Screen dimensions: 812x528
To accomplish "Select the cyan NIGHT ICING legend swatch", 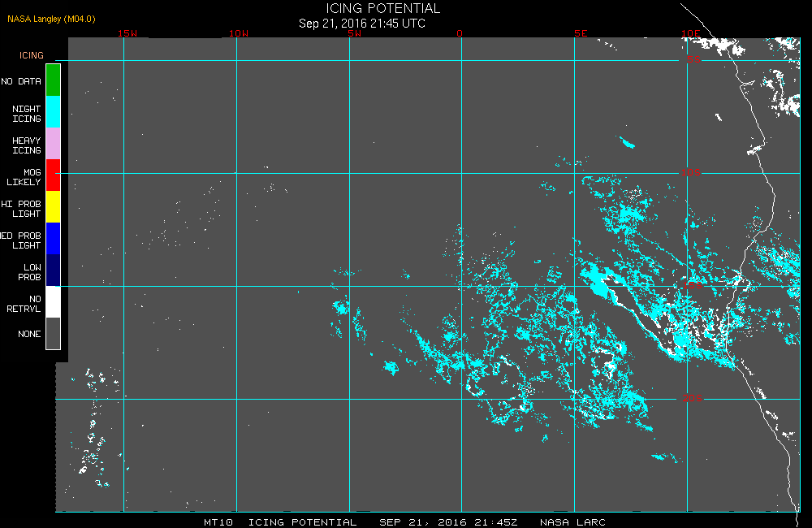I will (x=54, y=112).
